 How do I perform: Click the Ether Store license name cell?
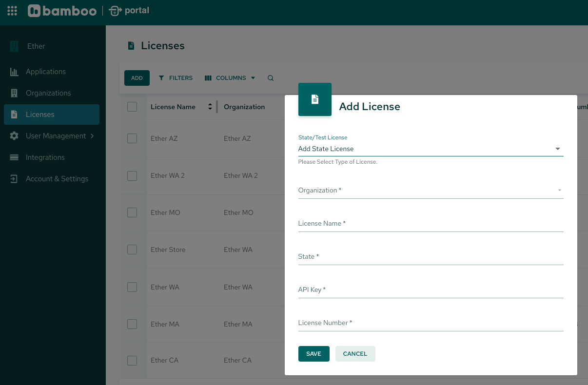(168, 250)
